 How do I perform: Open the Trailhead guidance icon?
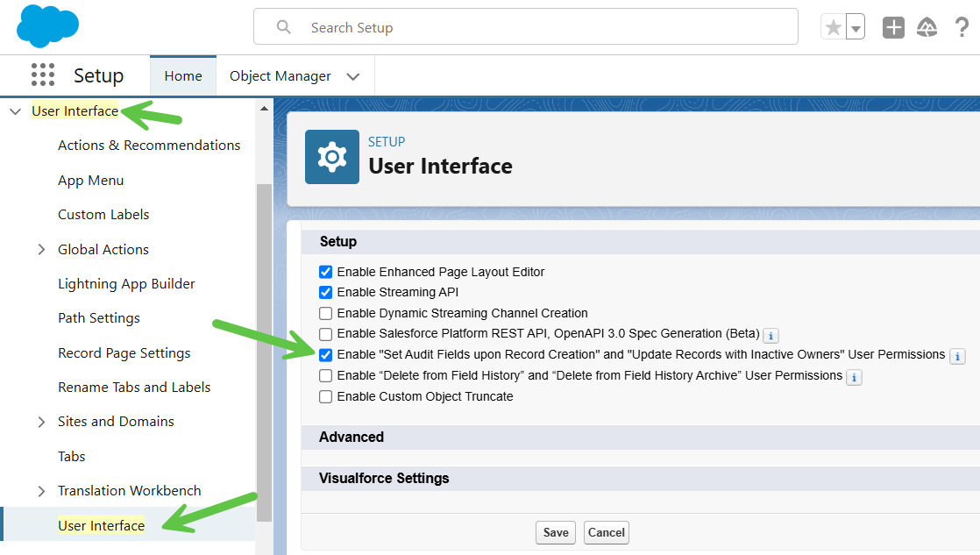[927, 27]
